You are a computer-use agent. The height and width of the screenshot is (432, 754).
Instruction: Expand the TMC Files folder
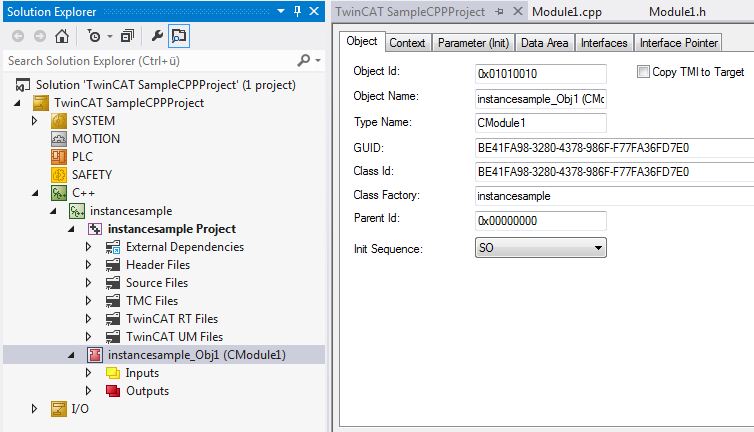(x=88, y=301)
